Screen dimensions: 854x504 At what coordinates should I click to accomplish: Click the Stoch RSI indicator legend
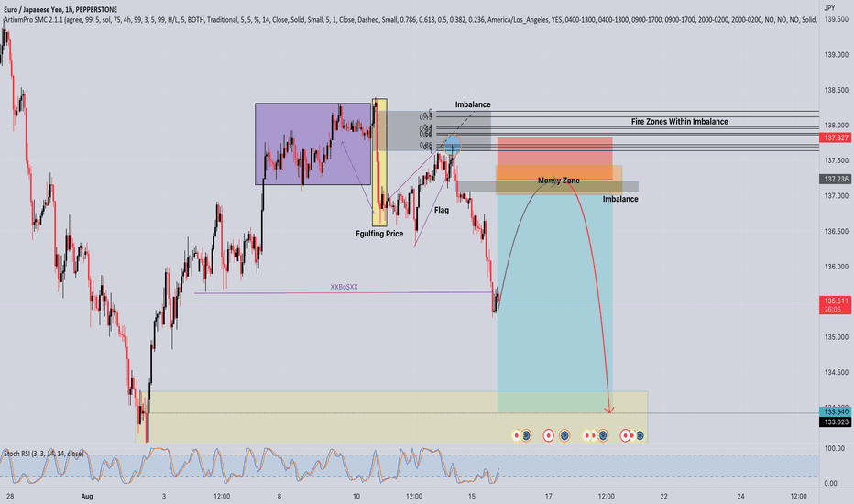click(x=44, y=454)
